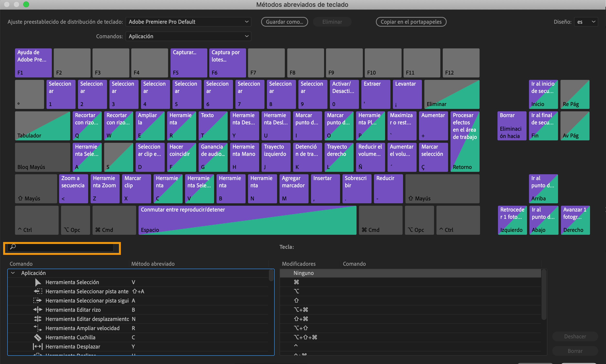Click the Tabulador key
This screenshot has width=606, height=364.
pos(43,126)
